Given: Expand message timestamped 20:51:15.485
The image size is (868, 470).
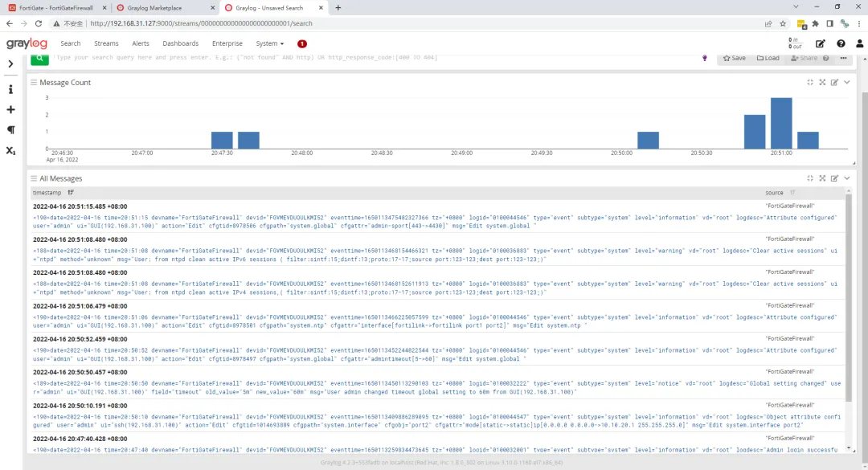Looking at the screenshot, I should pos(80,206).
